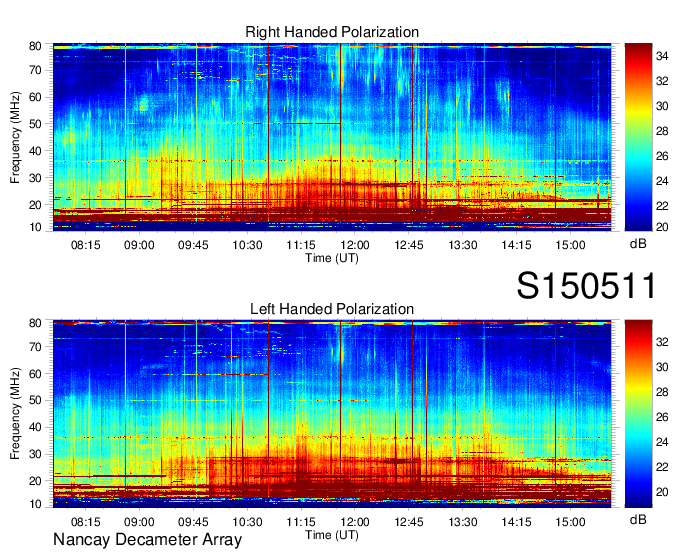
Task: Click the 50 MHz tick on Left Handed plot
Action: pyautogui.click(x=35, y=400)
